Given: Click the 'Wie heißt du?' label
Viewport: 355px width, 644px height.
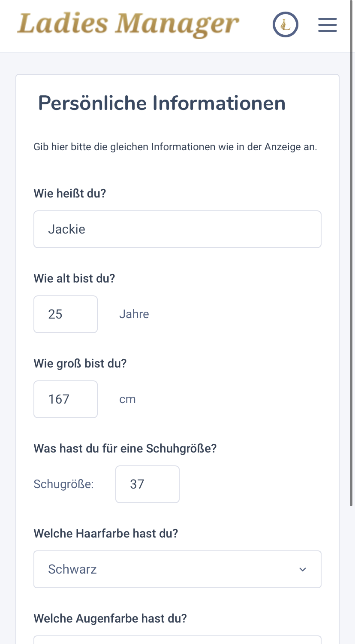Looking at the screenshot, I should point(70,193).
